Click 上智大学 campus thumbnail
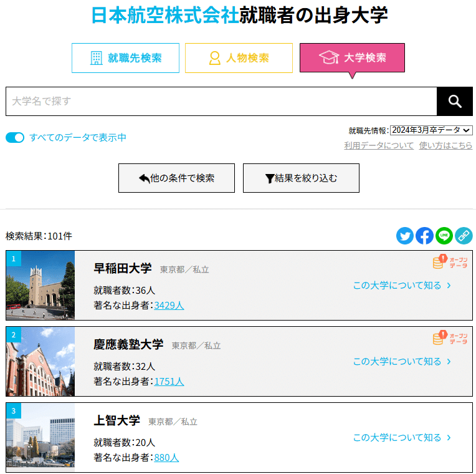The height and width of the screenshot is (474, 476). [x=40, y=437]
